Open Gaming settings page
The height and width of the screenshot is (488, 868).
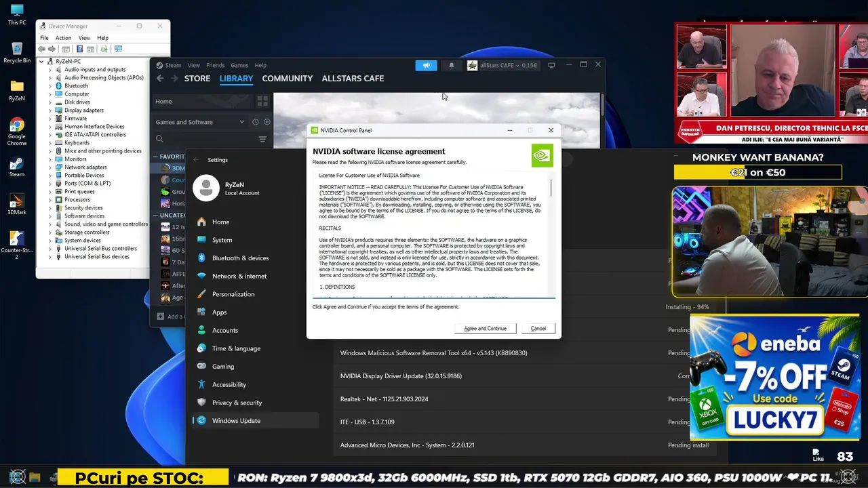255,367
